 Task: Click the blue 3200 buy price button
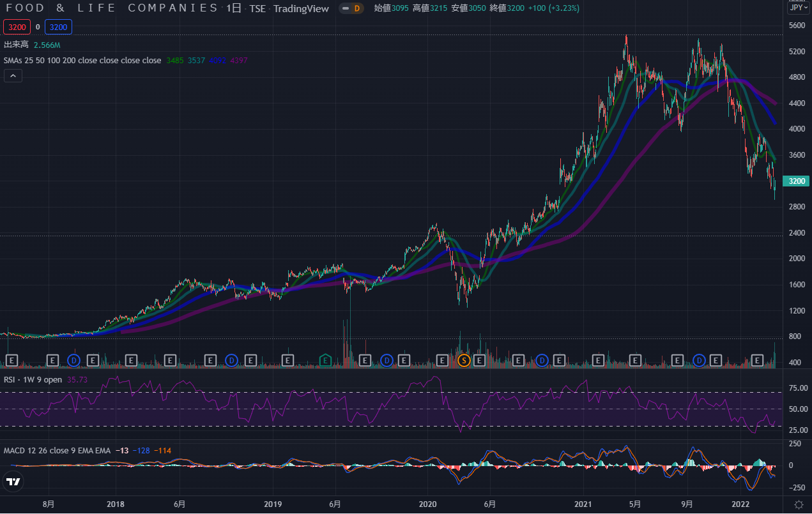pyautogui.click(x=58, y=27)
